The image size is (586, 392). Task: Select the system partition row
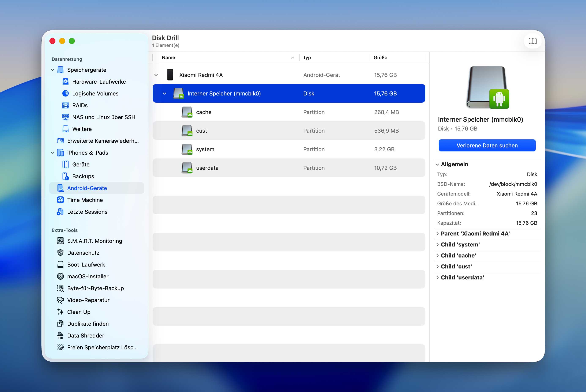coord(289,149)
